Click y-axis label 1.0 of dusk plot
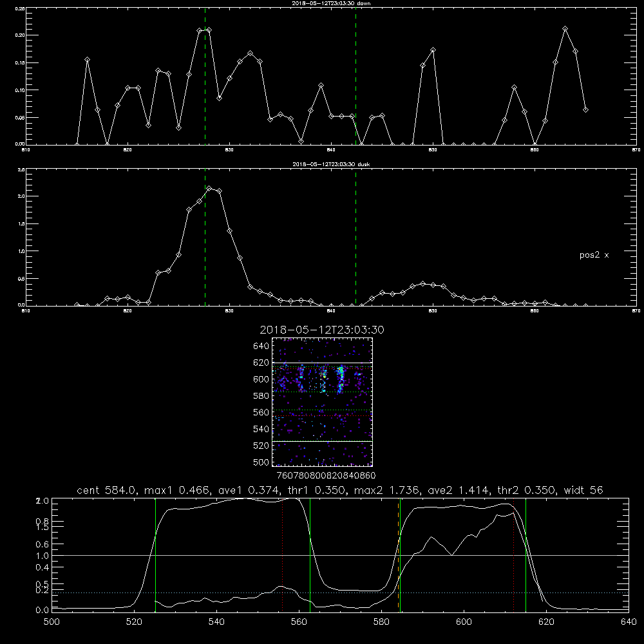644x644 pixels. (x=22, y=251)
